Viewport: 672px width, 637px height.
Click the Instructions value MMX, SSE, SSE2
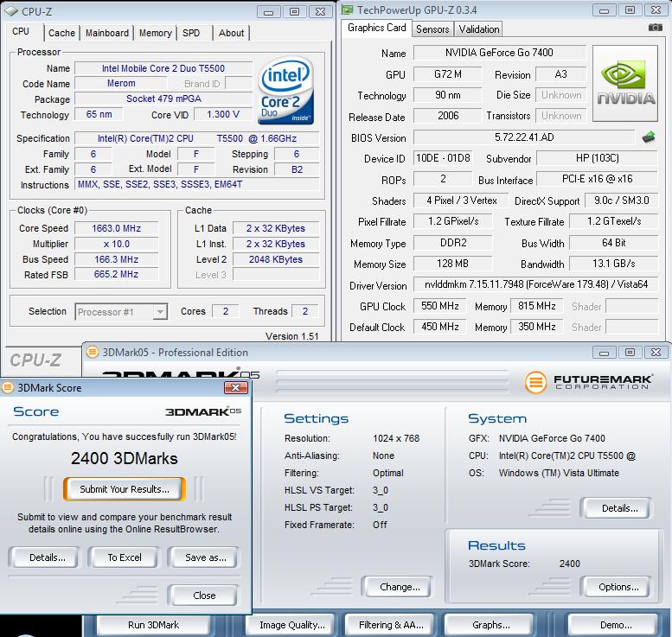pos(196,185)
